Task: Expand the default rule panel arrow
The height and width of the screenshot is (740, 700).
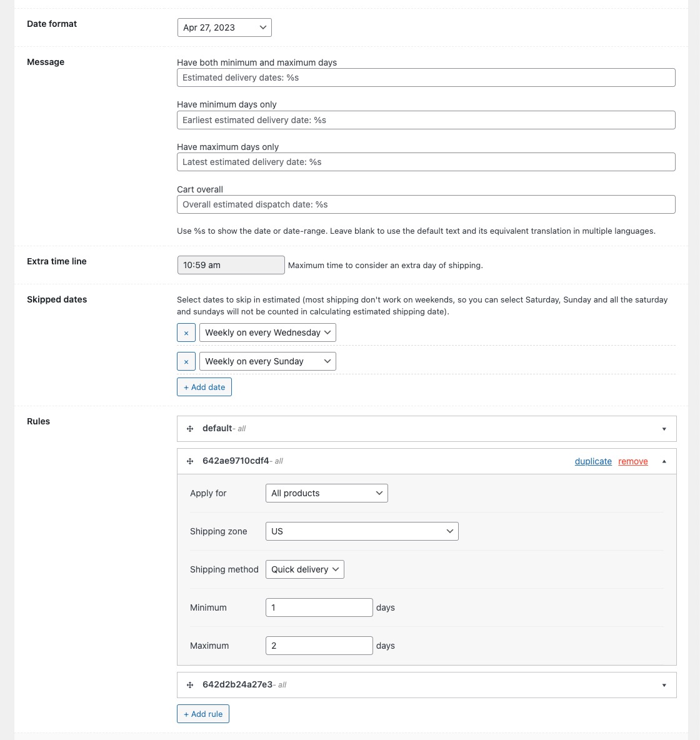Action: tap(664, 429)
